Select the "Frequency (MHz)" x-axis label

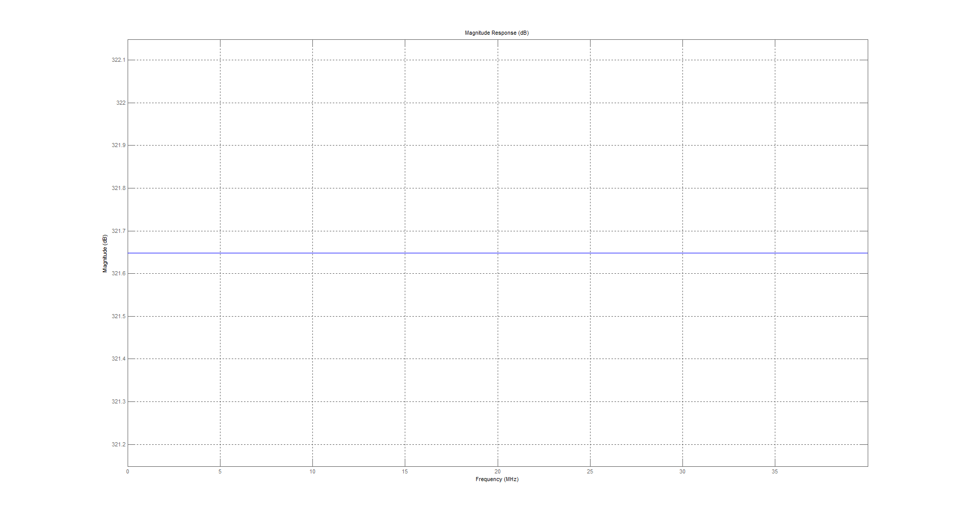(x=497, y=479)
